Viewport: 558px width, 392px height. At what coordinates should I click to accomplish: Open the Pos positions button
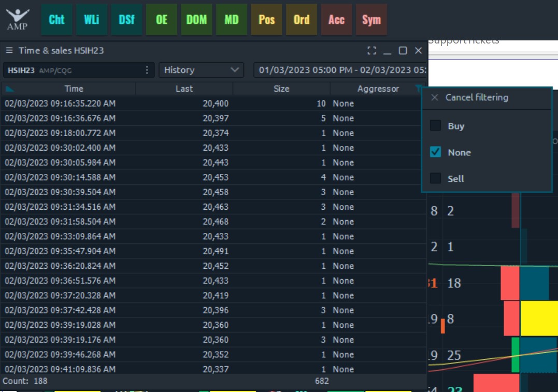(266, 20)
